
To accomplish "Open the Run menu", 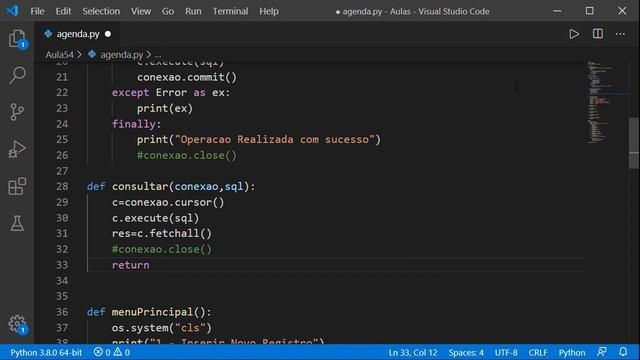I will (193, 11).
